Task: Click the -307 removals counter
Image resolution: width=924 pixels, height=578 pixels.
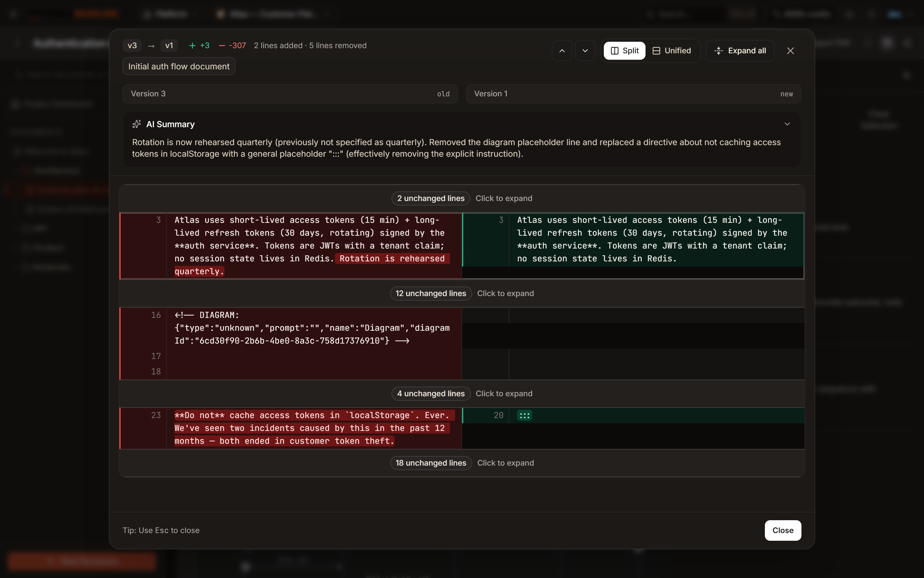Action: (232, 46)
